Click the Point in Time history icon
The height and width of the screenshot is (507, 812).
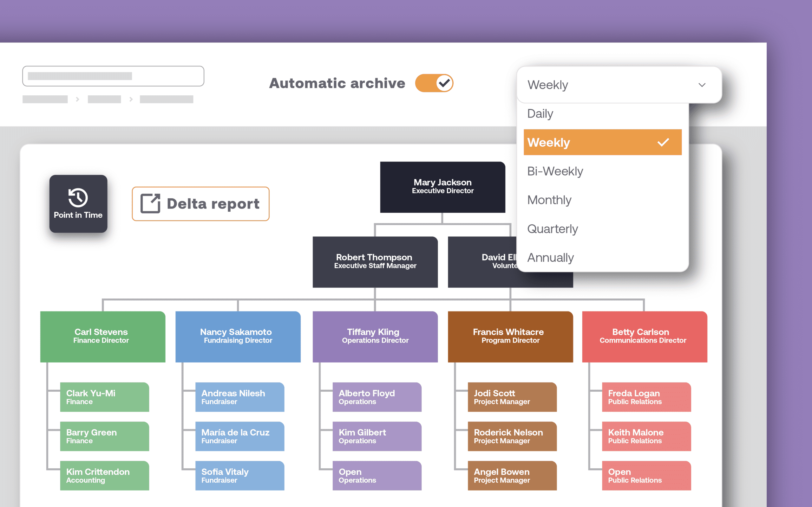click(x=78, y=197)
